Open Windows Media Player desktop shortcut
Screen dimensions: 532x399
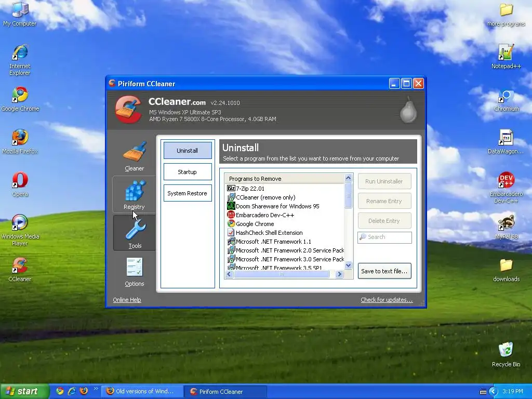click(x=20, y=230)
